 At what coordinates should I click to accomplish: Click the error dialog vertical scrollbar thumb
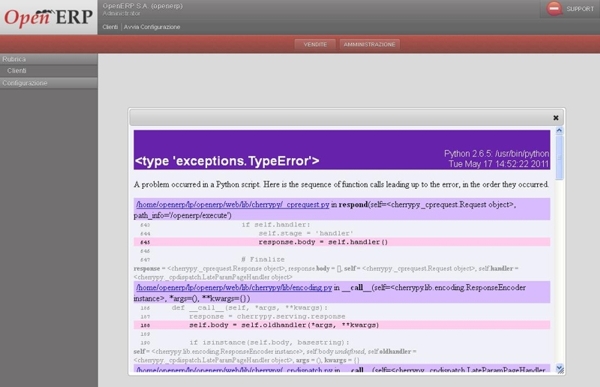pyautogui.click(x=559, y=157)
